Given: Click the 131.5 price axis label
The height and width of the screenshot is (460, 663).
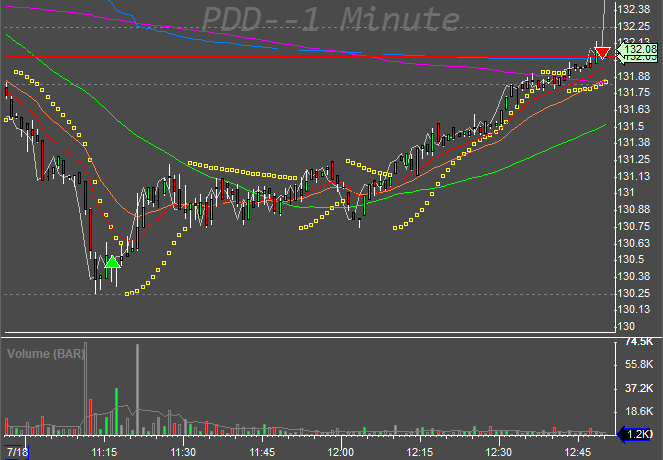Looking at the screenshot, I should tap(631, 126).
